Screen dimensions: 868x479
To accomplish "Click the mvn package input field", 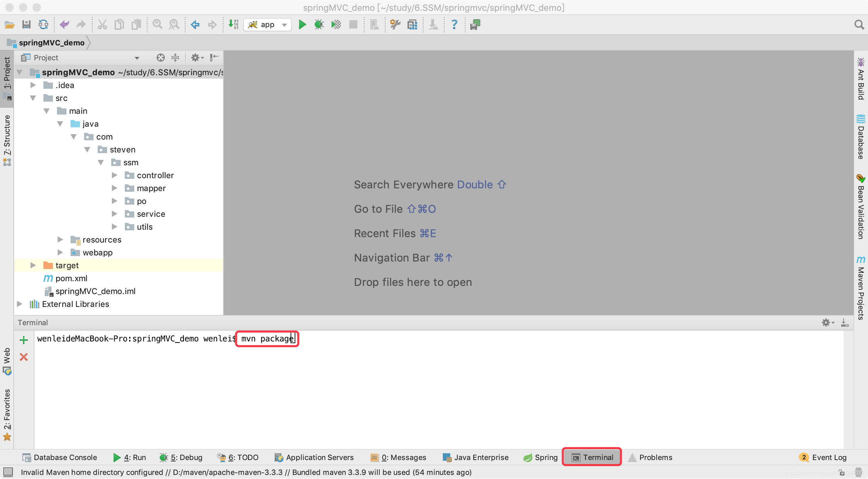I will (x=267, y=339).
